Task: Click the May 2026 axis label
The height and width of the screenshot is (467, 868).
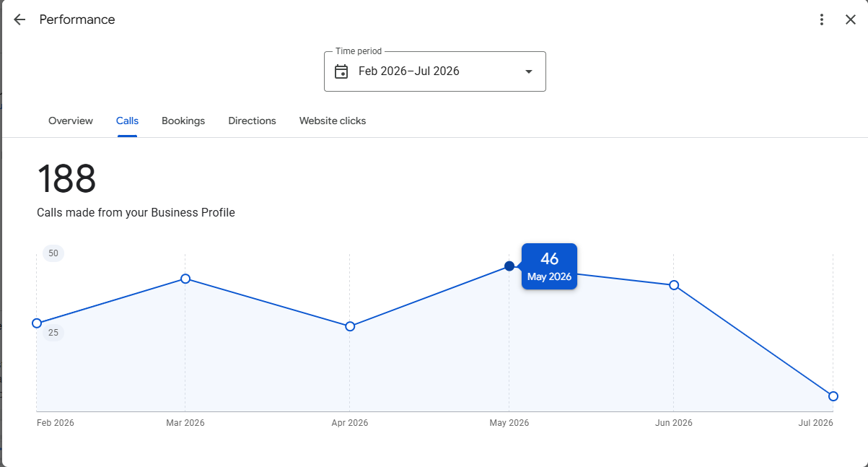Action: pos(509,423)
